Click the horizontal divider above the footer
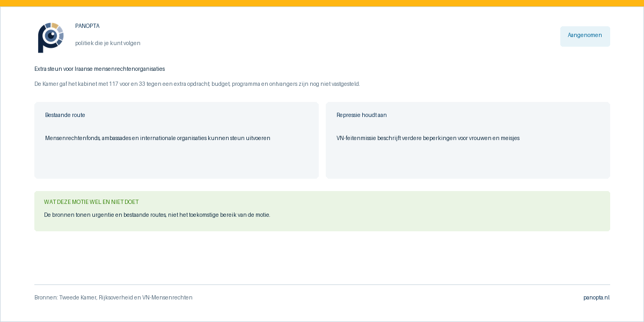Screen dimensions: 644x322 point(322,284)
